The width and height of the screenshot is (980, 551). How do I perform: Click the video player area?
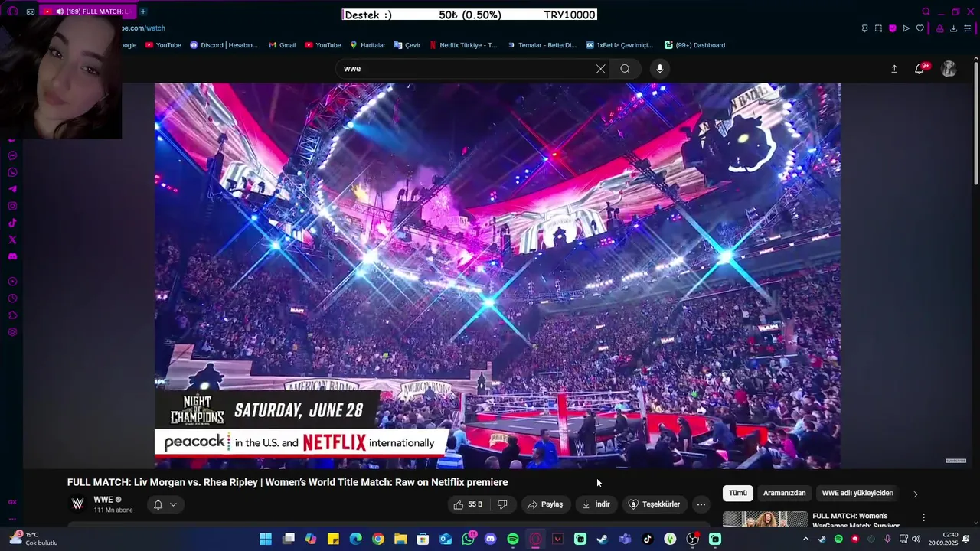click(x=497, y=275)
